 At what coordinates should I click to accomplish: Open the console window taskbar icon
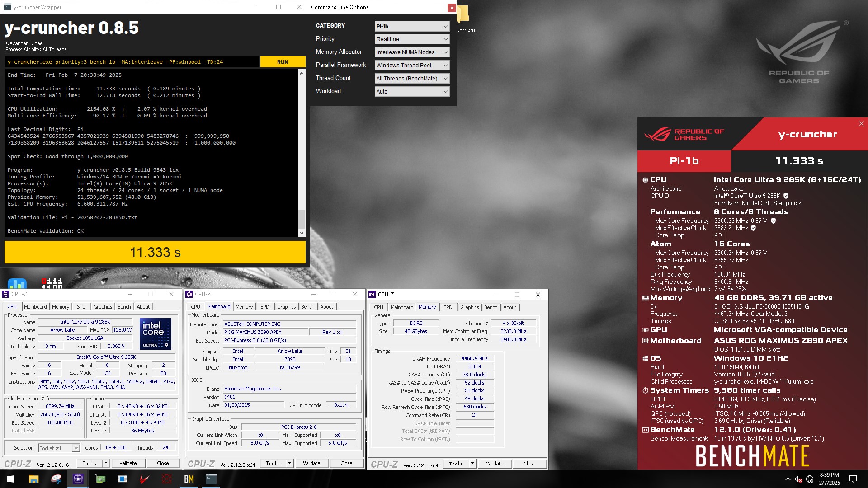pyautogui.click(x=211, y=479)
